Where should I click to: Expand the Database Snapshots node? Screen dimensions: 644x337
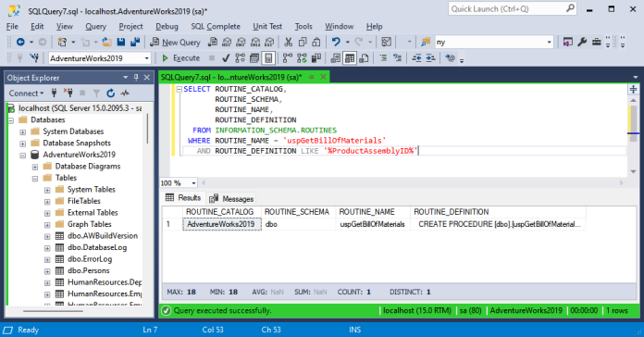point(23,144)
